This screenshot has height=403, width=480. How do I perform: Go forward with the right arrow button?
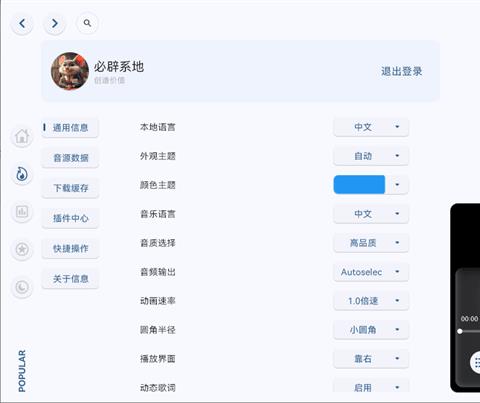click(x=55, y=23)
